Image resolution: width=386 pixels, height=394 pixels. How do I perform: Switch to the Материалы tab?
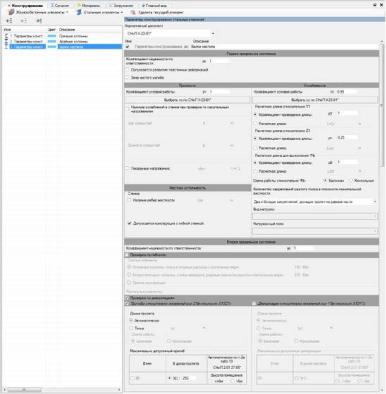click(x=89, y=6)
